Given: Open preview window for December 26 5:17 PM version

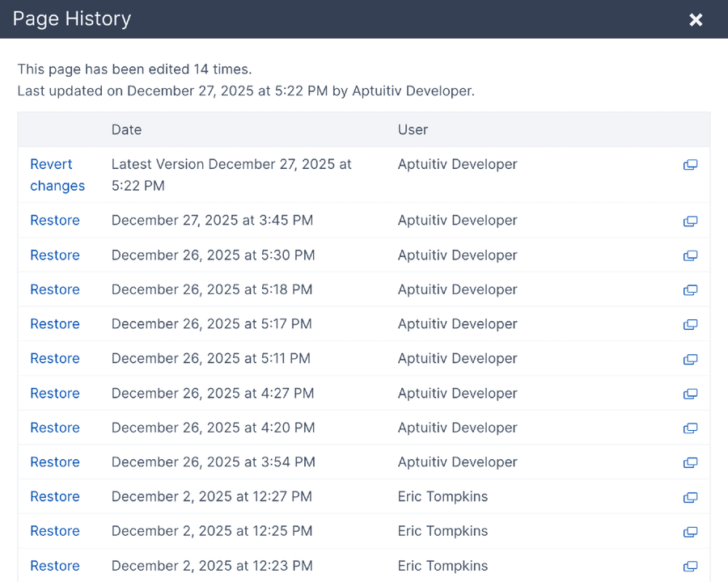Looking at the screenshot, I should click(690, 324).
